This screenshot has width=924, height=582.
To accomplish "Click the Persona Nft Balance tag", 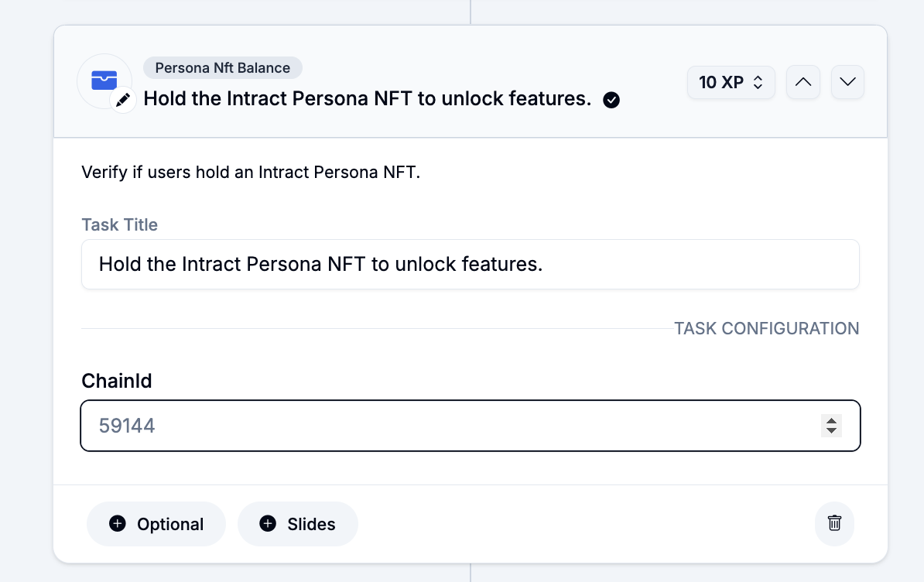I will [x=222, y=68].
